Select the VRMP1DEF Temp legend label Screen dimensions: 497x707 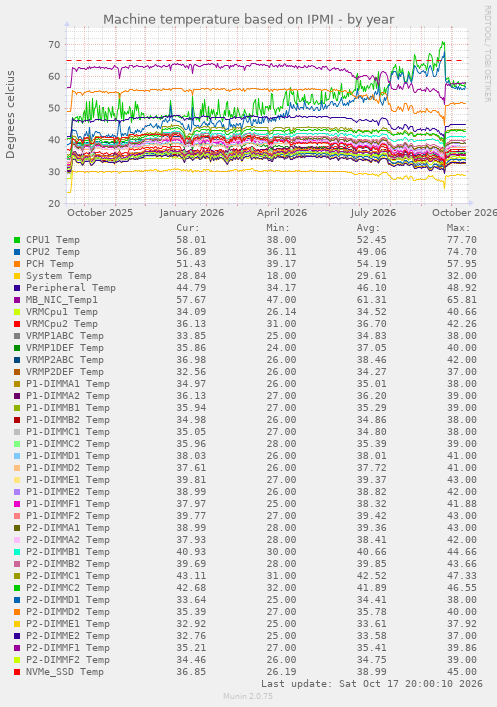pos(65,348)
